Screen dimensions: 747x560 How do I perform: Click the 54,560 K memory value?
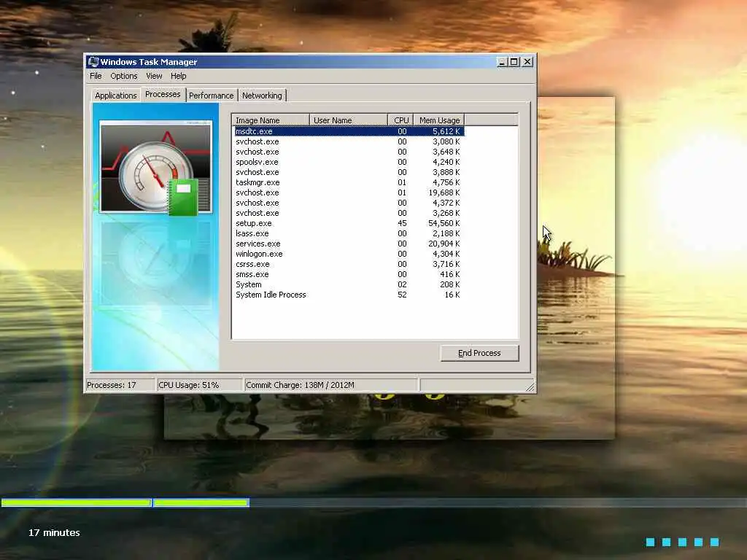point(444,223)
